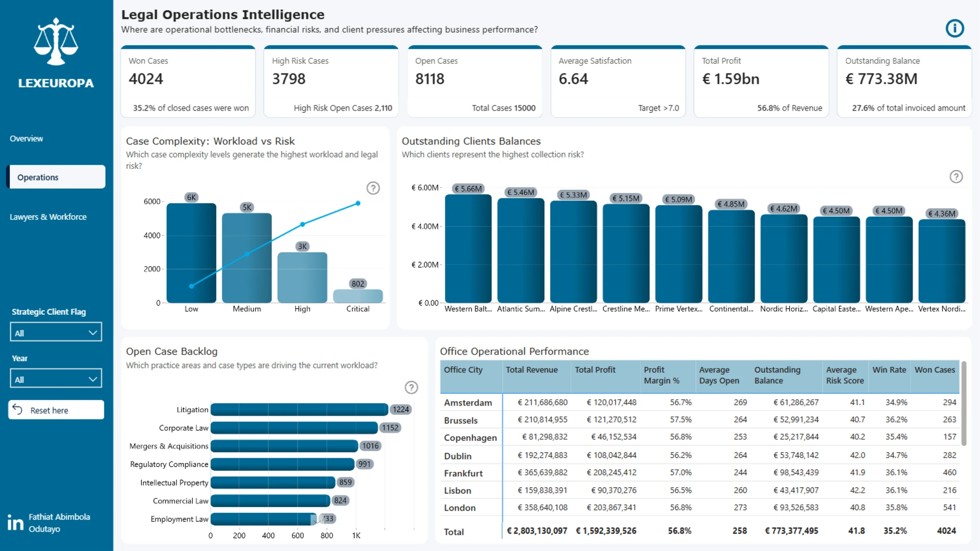The width and height of the screenshot is (980, 551).
Task: Select the Dublin row in office table
Action: tap(700, 455)
